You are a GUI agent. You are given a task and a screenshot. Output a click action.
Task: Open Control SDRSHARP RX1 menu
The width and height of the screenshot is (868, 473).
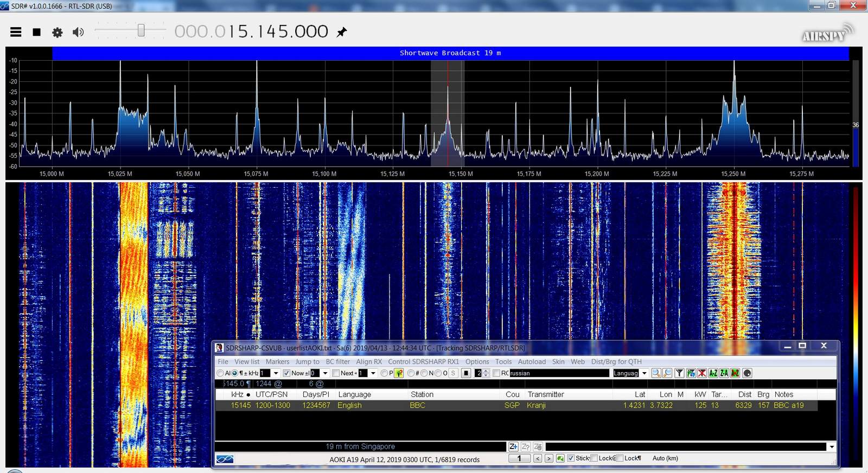(x=424, y=361)
